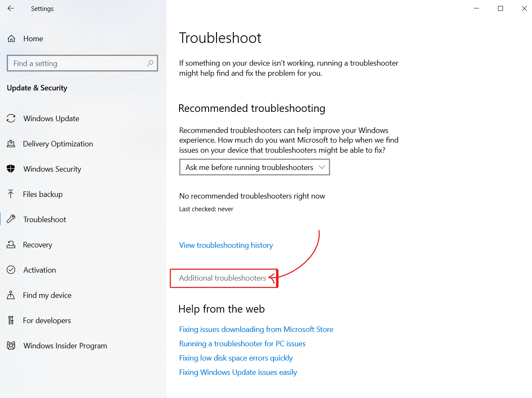This screenshot has width=532, height=398.
Task: Open Fixing Windows Update issues easily
Action: tap(238, 372)
